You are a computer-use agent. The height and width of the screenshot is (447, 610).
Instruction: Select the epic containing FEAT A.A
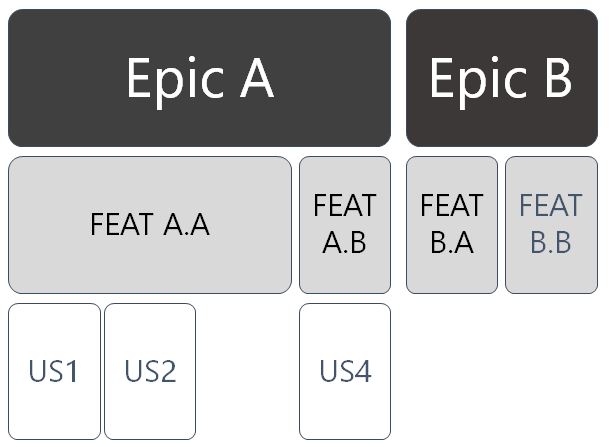pyautogui.click(x=199, y=78)
